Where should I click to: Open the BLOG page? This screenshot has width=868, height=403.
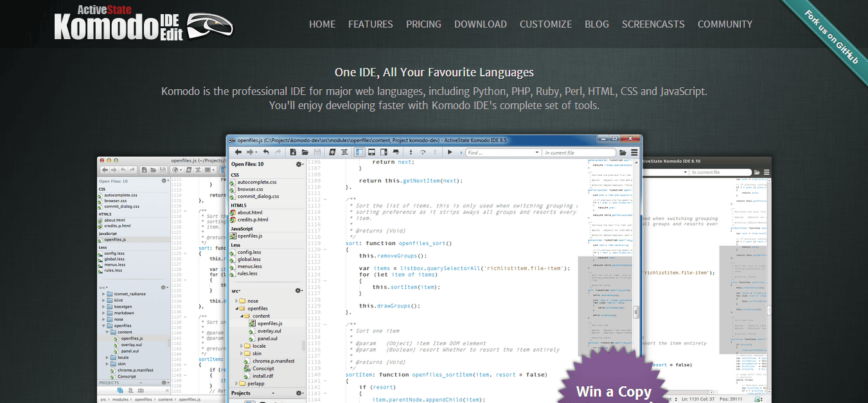[x=597, y=24]
